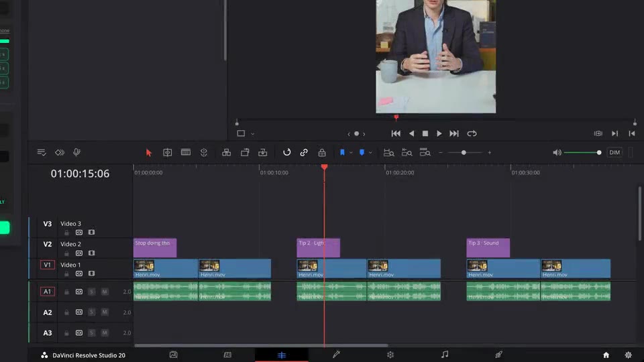Select the A1 destination track control
This screenshot has height=362, width=644.
point(47,292)
